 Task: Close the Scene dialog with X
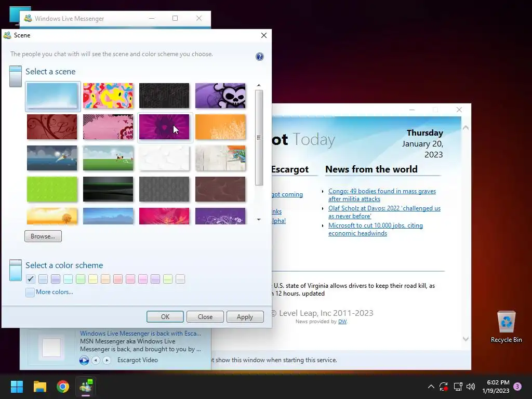pos(264,35)
